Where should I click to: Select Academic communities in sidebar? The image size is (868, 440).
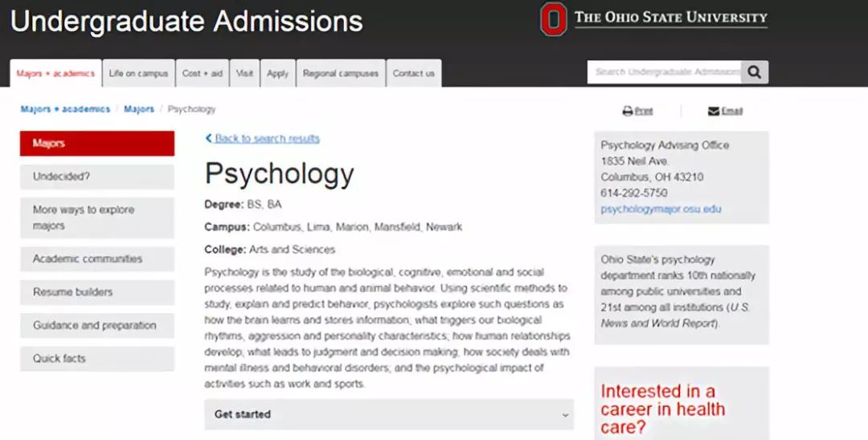pos(97,259)
